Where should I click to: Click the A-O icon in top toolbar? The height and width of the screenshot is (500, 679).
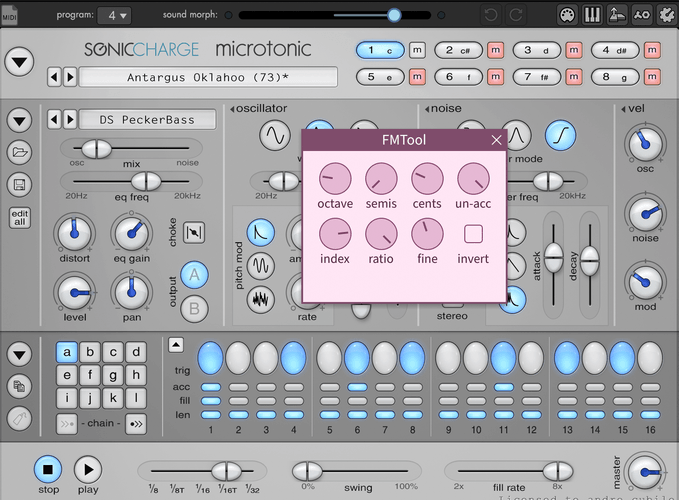(x=642, y=15)
